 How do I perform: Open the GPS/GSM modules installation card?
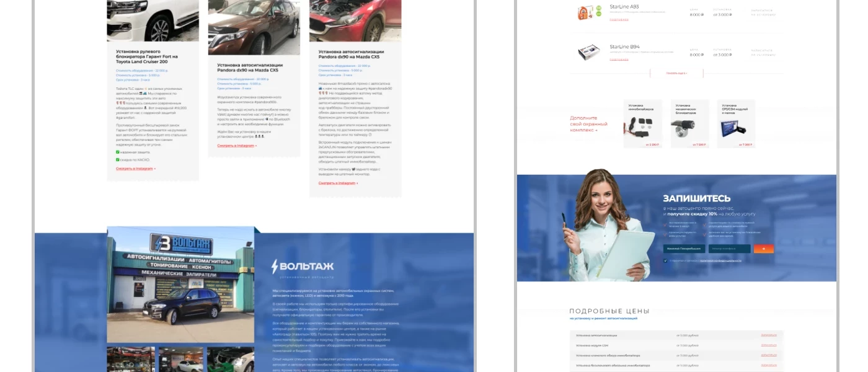pos(736,124)
